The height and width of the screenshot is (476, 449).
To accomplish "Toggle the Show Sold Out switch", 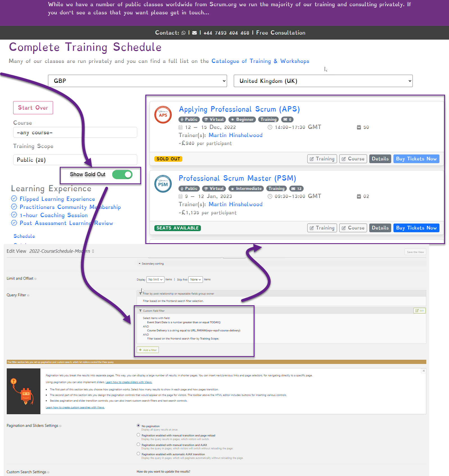I will point(122,175).
